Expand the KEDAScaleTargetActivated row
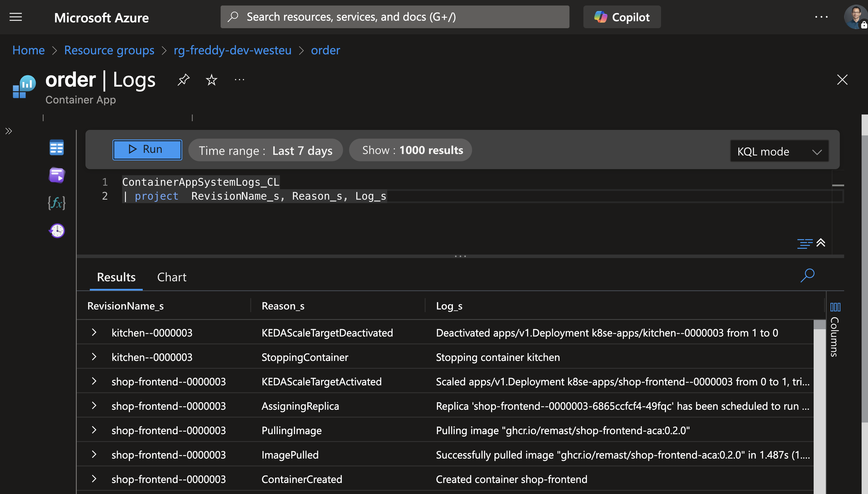This screenshot has width=868, height=494. (94, 381)
